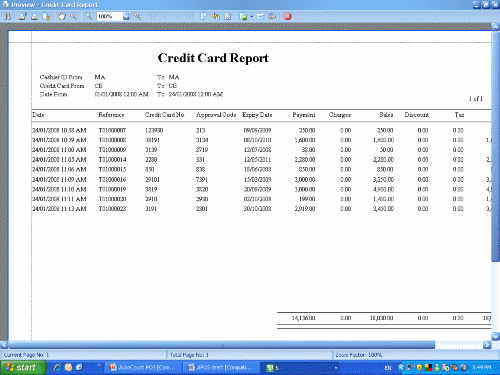This screenshot has height=375, width=500.
Task: Click the binoculars search icon
Action: tap(7, 16)
